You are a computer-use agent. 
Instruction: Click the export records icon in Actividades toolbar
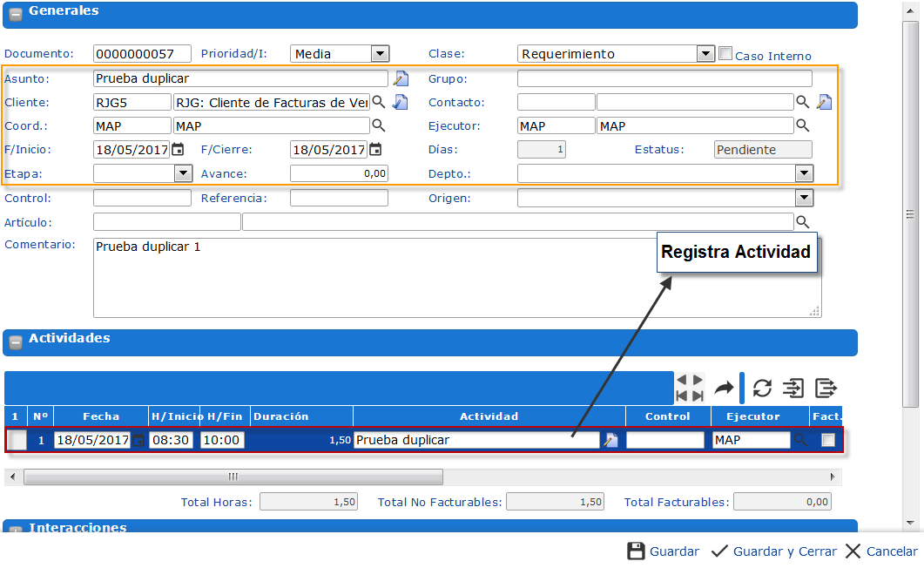coord(826,388)
